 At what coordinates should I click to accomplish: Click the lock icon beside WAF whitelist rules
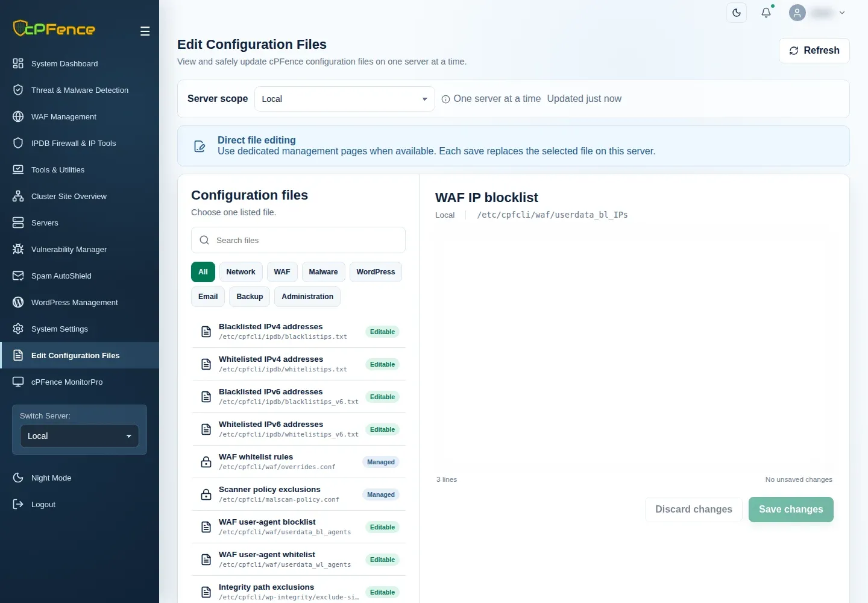[x=206, y=462]
